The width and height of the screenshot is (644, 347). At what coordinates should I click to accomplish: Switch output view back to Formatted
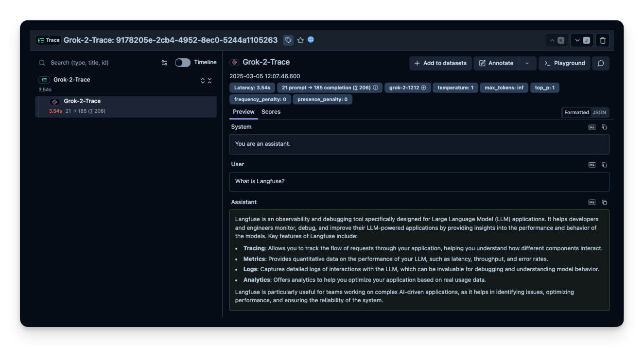576,112
